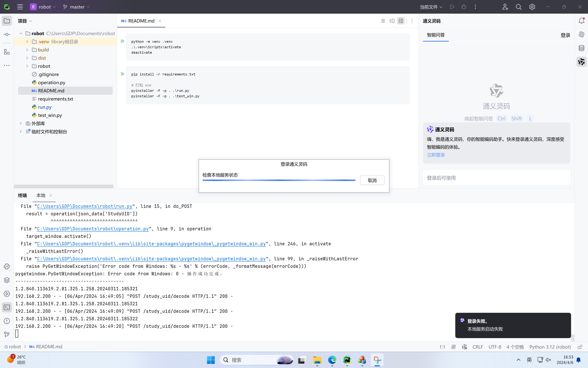Screen dimensions: 588x368
Task: Open IDE settings gear
Action: 532,7
